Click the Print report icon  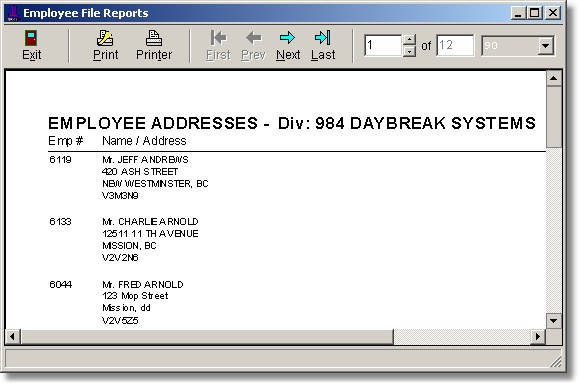(105, 38)
